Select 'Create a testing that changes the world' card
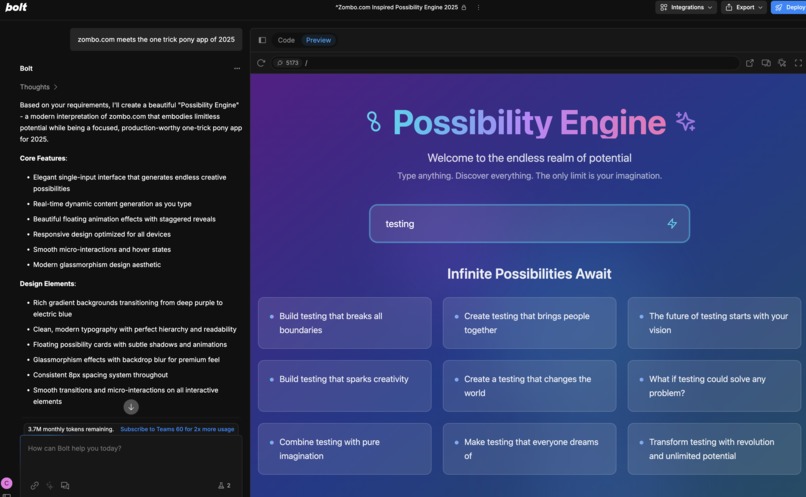Screen dimensions: 806x497 click(x=529, y=386)
